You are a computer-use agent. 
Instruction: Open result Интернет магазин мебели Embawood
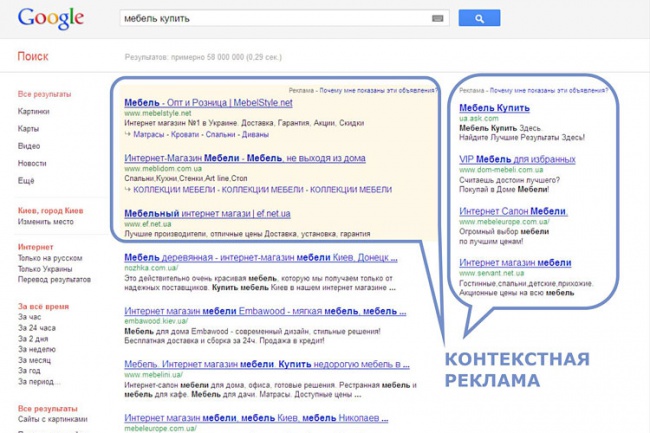(265, 311)
